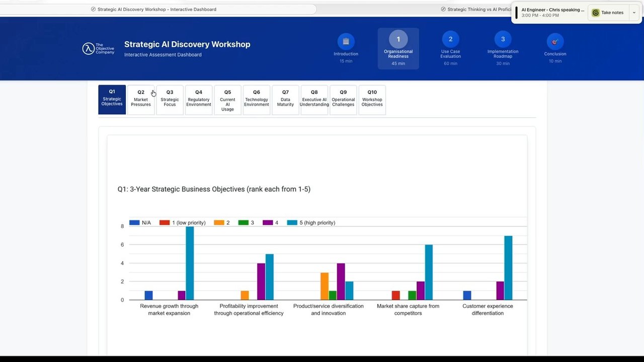Screen dimensions: 644x362
Task: Click the tallest Revenue growth high-priority bar
Action: 190,263
